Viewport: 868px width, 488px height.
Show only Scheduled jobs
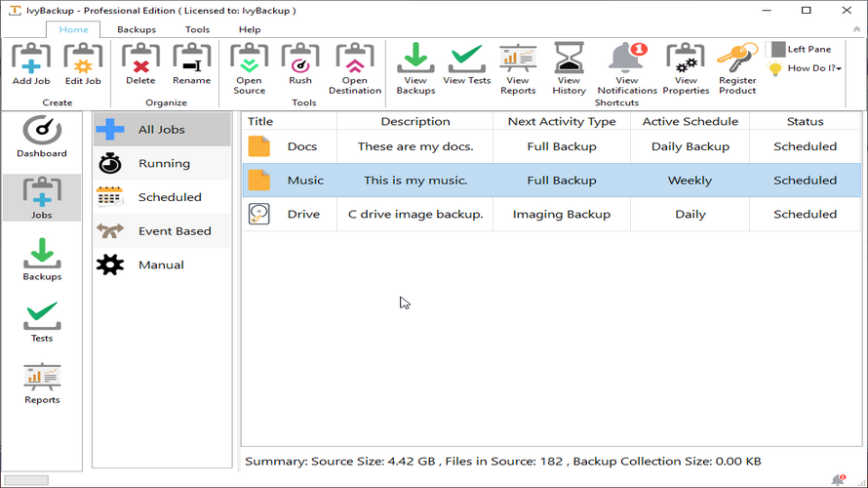click(162, 197)
